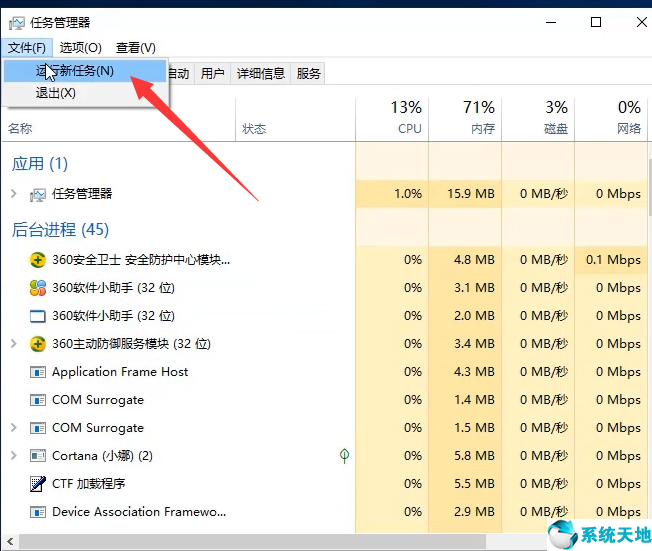This screenshot has width=652, height=551.
Task: Click the green leaf suspended status icon
Action: pyautogui.click(x=344, y=456)
